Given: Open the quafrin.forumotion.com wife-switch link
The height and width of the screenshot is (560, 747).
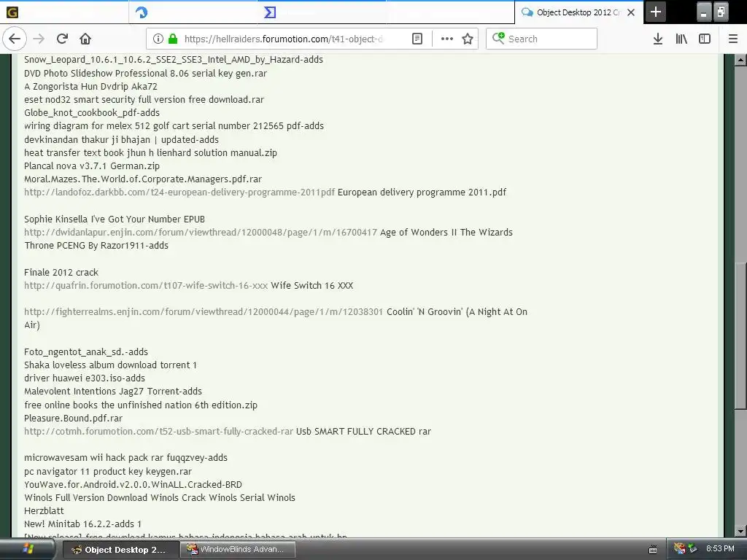Looking at the screenshot, I should pyautogui.click(x=146, y=286).
